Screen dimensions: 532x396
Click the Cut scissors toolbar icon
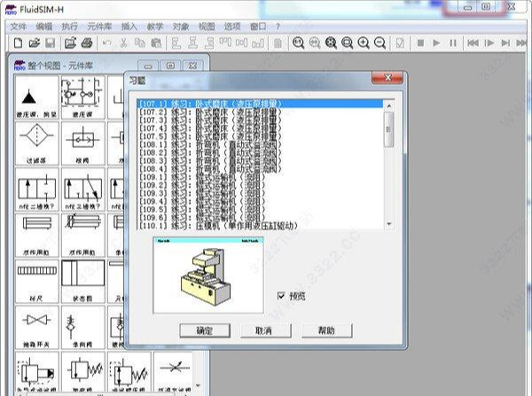click(123, 43)
